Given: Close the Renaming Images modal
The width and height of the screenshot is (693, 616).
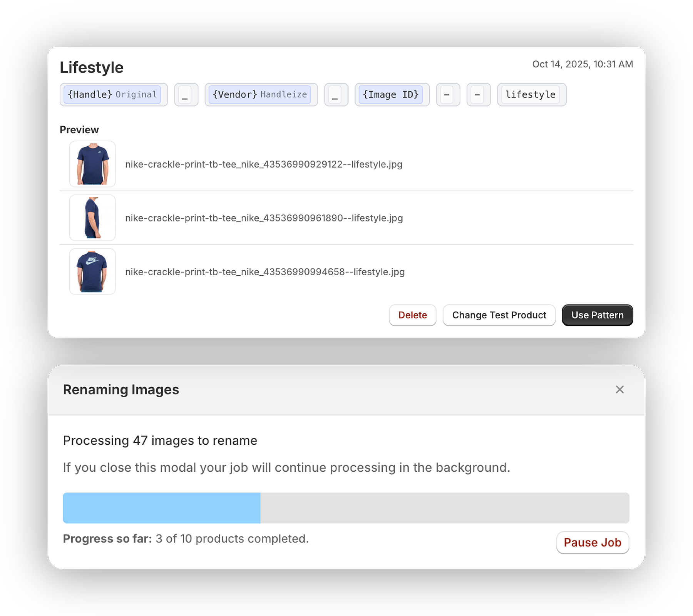Looking at the screenshot, I should pos(619,390).
